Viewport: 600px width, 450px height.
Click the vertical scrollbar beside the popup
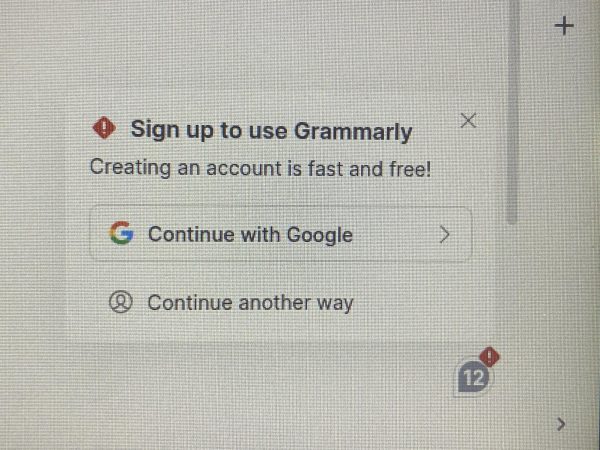pyautogui.click(x=512, y=112)
